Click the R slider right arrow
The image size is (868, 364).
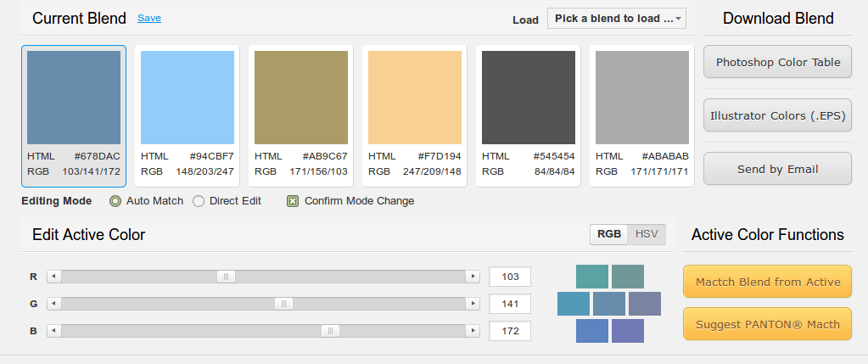473,277
